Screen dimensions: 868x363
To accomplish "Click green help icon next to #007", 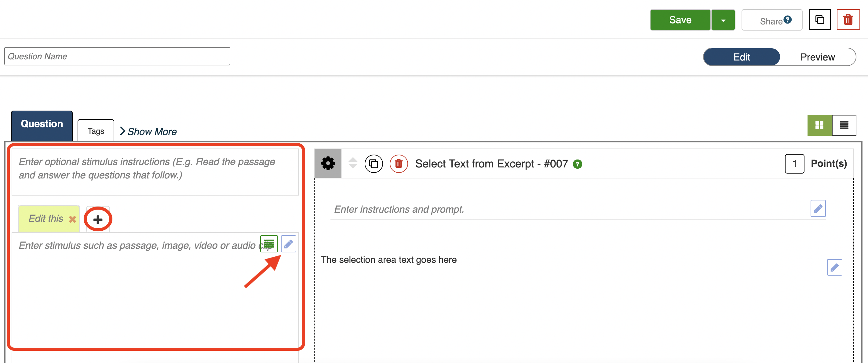I will (577, 164).
